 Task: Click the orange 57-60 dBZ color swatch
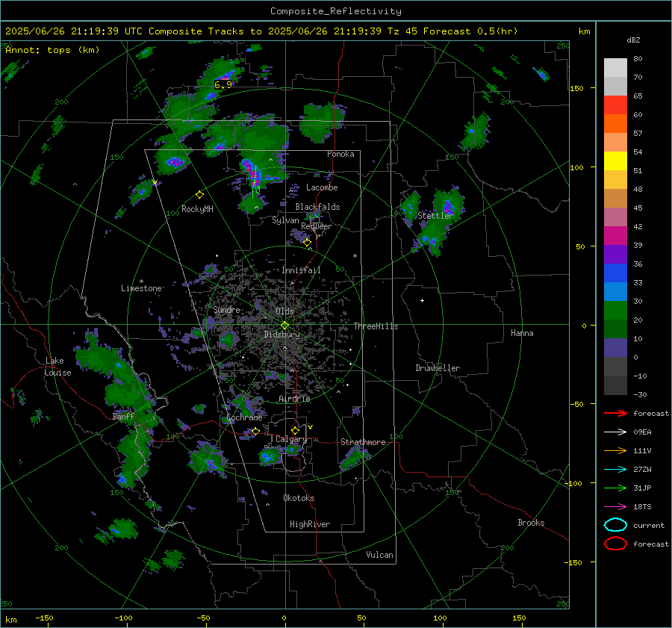click(x=615, y=124)
